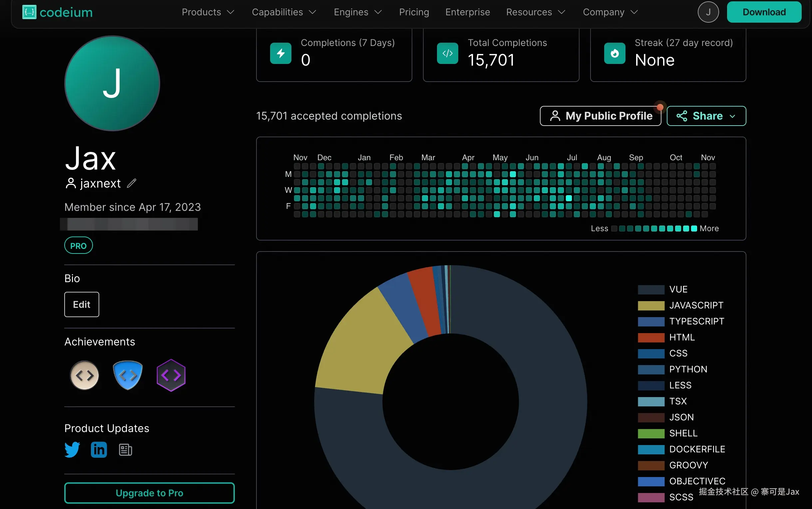Image resolution: width=812 pixels, height=509 pixels.
Task: Click the blue shield achievement badge
Action: click(128, 375)
